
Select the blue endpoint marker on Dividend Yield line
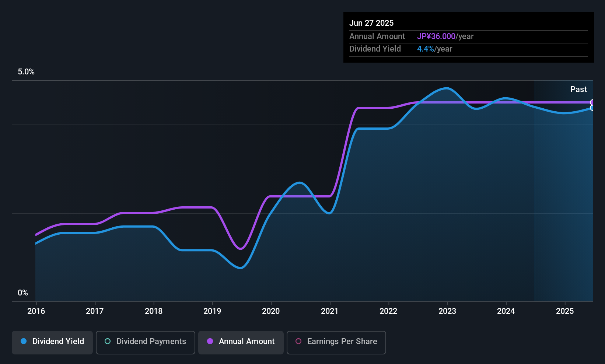[592, 108]
